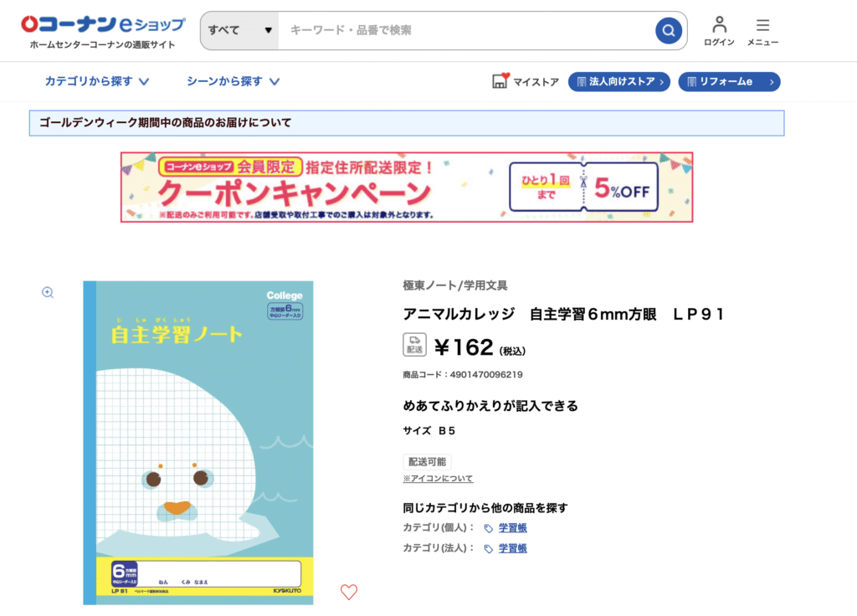Go to 法人向けストア button
Image resolution: width=857 pixels, height=616 pixels.
pos(619,82)
